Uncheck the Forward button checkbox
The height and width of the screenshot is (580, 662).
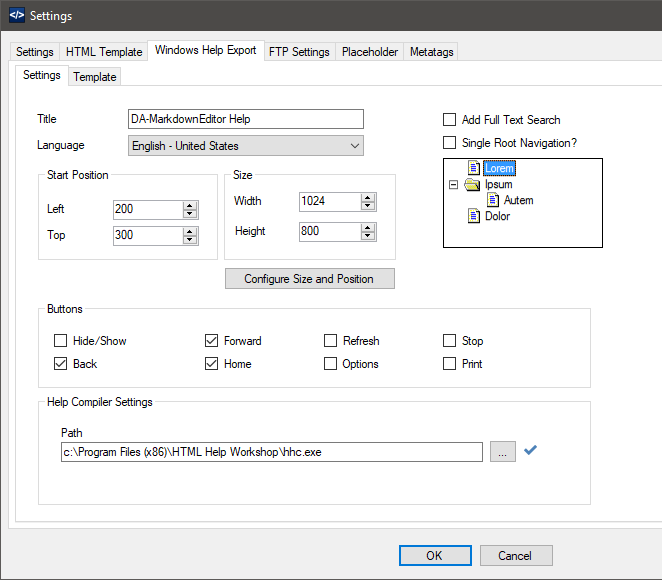click(x=211, y=341)
